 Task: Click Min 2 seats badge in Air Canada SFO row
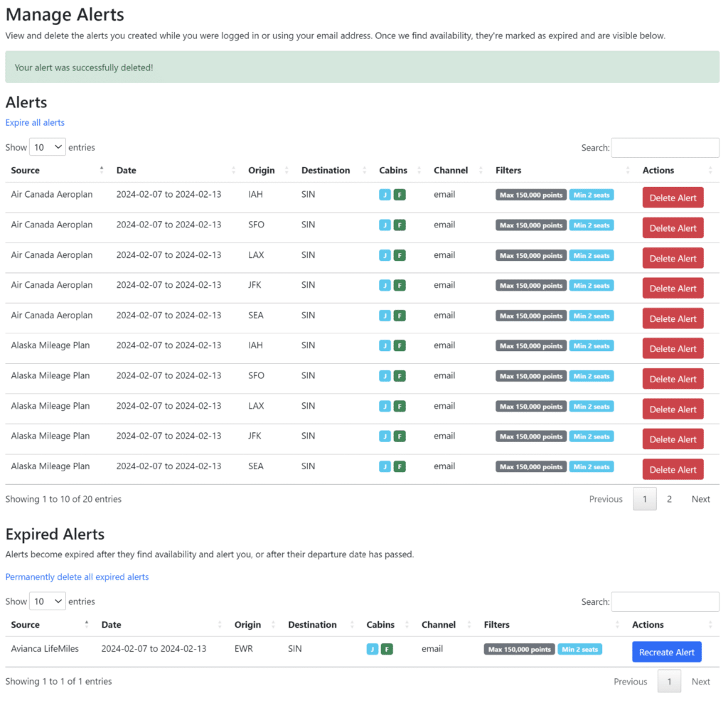tap(591, 225)
